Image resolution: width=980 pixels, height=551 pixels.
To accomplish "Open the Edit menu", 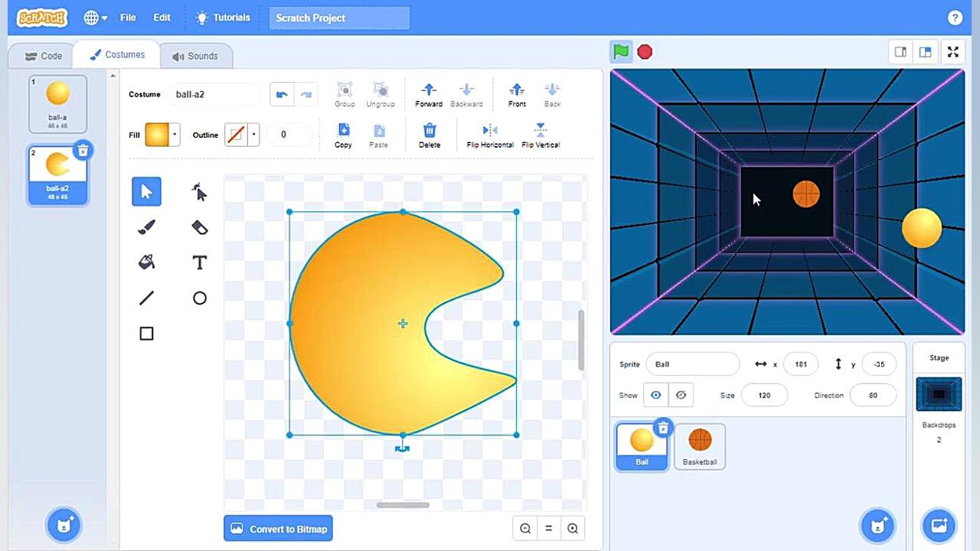I will [162, 18].
